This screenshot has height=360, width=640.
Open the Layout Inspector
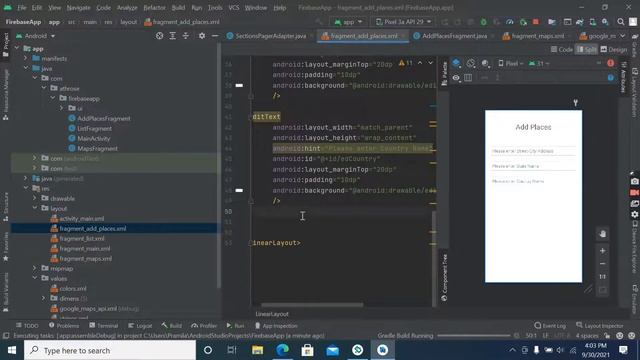click(x=600, y=326)
